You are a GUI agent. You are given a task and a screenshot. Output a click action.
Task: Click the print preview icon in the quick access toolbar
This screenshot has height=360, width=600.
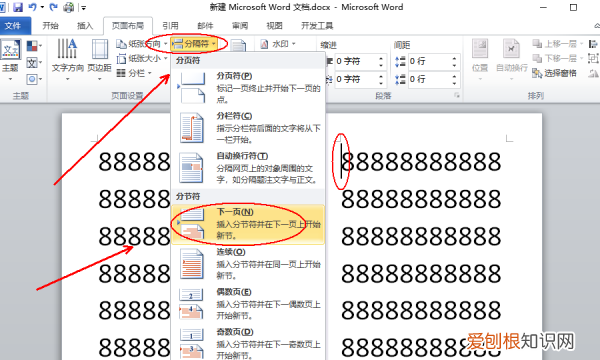pyautogui.click(x=68, y=7)
